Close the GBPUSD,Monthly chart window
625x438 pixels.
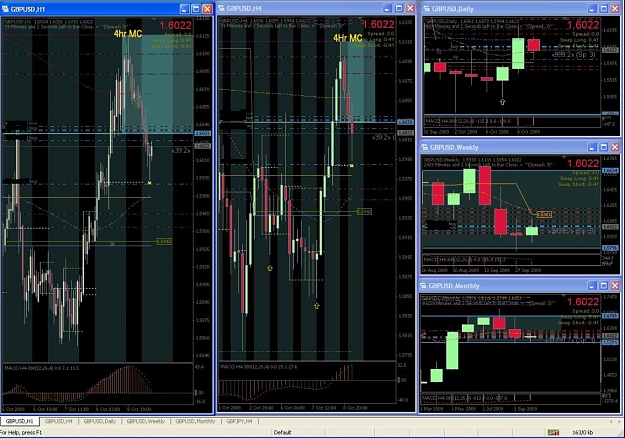pos(615,286)
